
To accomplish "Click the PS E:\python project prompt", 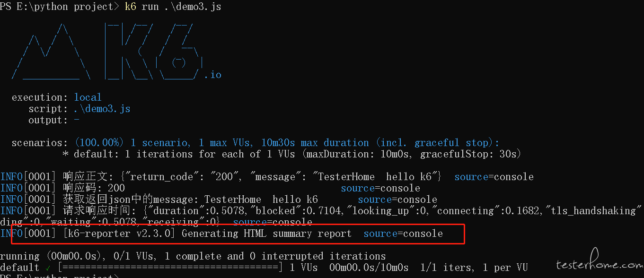I will click(60, 7).
